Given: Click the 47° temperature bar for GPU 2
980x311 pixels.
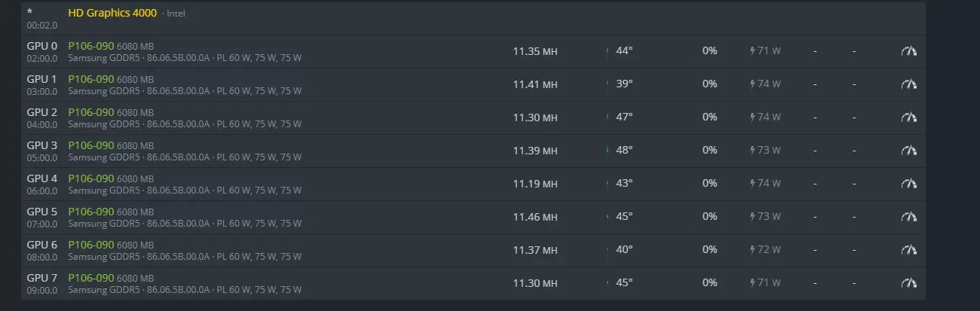Looking at the screenshot, I should [x=608, y=117].
